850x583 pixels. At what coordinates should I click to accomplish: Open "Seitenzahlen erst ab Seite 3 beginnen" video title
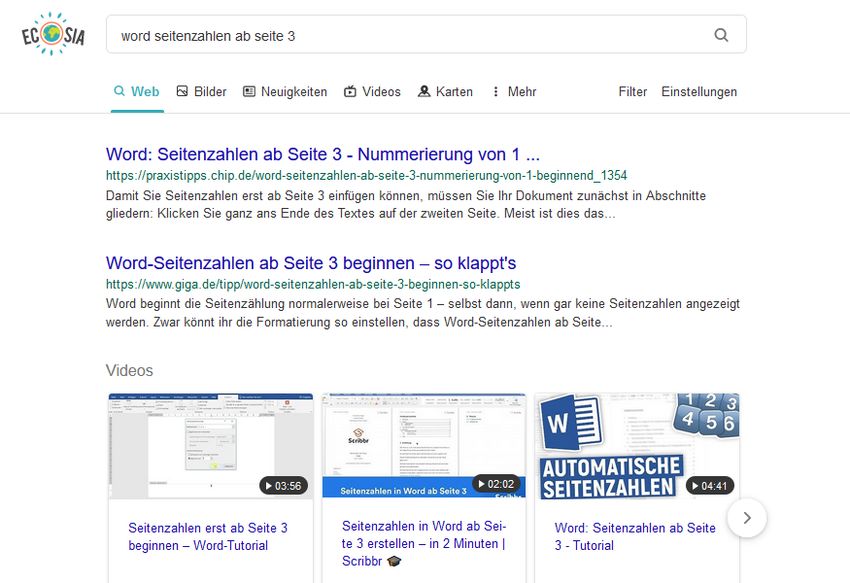[208, 536]
